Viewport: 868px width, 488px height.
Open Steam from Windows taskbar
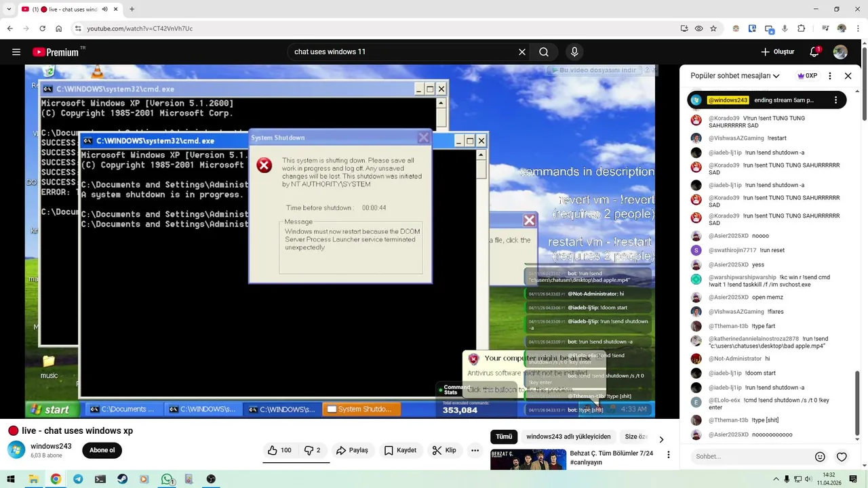(122, 479)
